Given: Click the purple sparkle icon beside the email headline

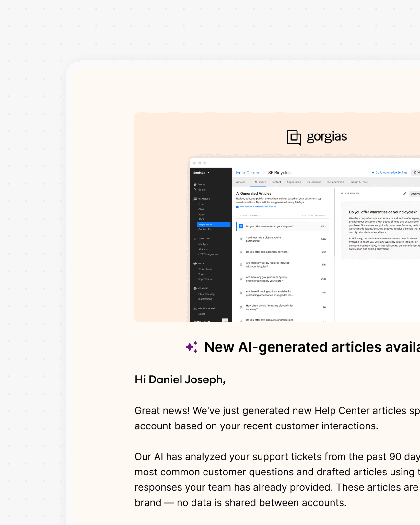Looking at the screenshot, I should click(192, 347).
